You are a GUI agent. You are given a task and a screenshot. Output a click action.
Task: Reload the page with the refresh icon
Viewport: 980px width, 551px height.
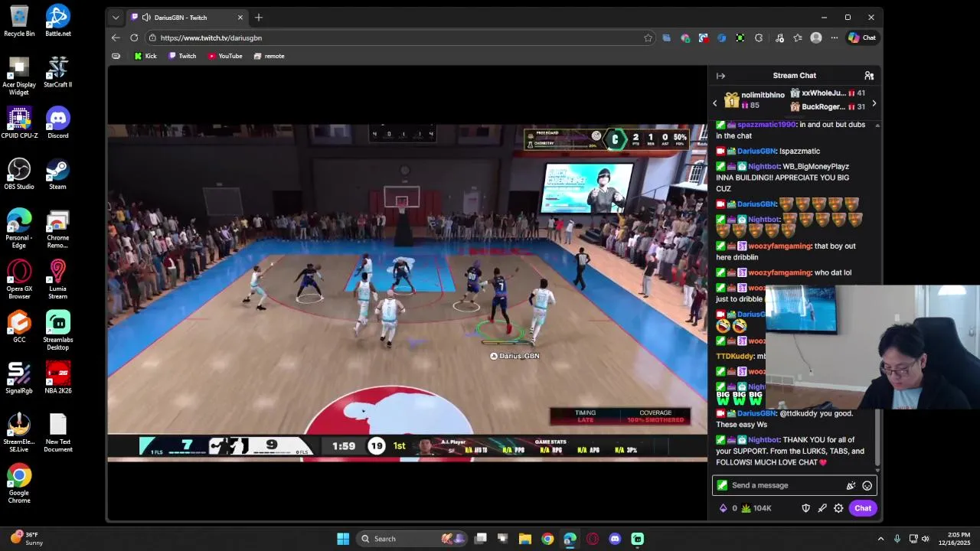point(134,37)
